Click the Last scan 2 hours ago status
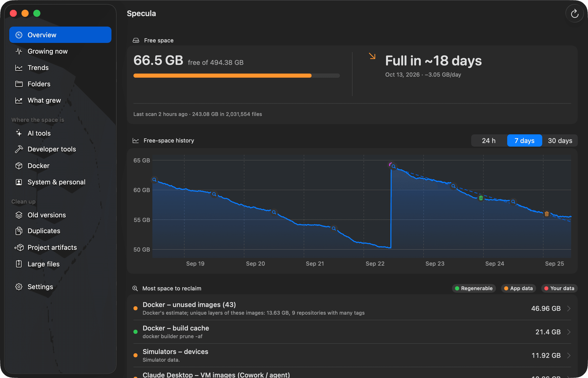This screenshot has width=588, height=378. (198, 114)
